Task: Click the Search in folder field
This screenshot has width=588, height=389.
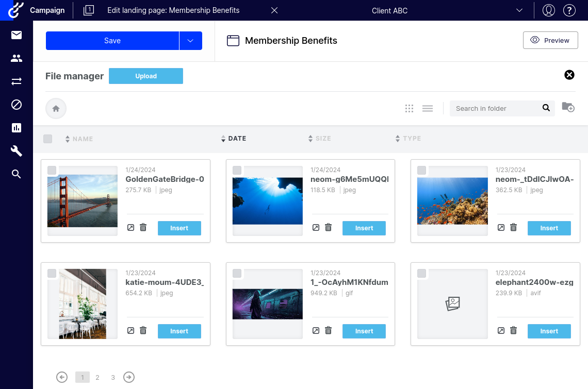Action: tap(495, 108)
